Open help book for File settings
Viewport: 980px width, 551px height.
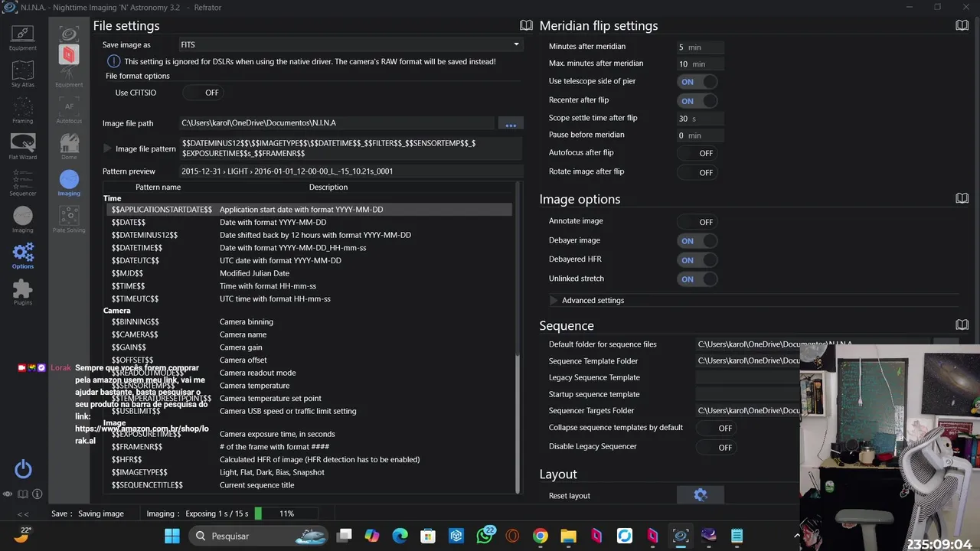pos(526,25)
